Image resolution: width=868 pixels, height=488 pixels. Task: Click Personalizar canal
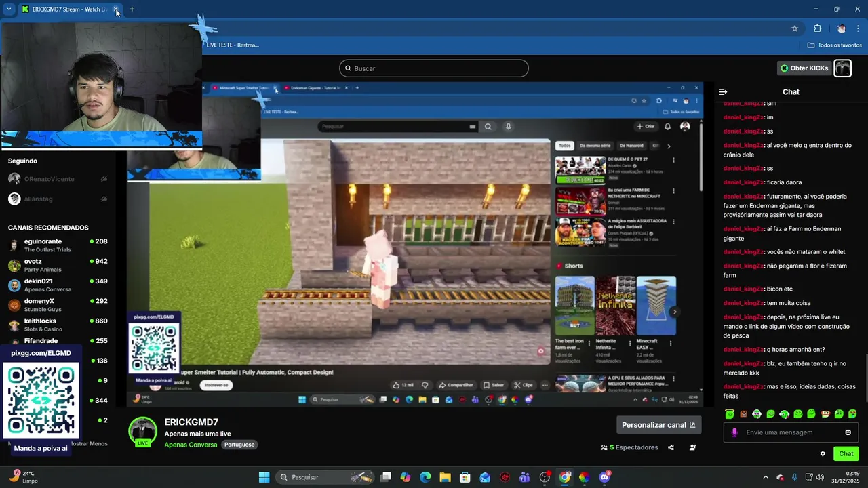tap(658, 425)
